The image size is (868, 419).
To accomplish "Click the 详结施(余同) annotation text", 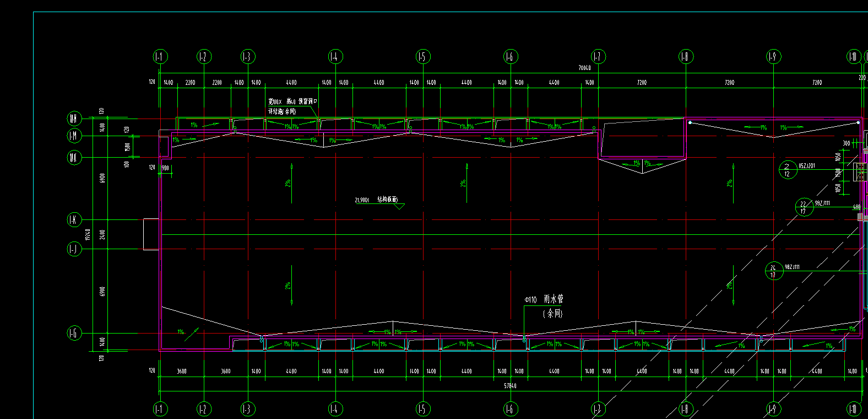I will click(282, 111).
